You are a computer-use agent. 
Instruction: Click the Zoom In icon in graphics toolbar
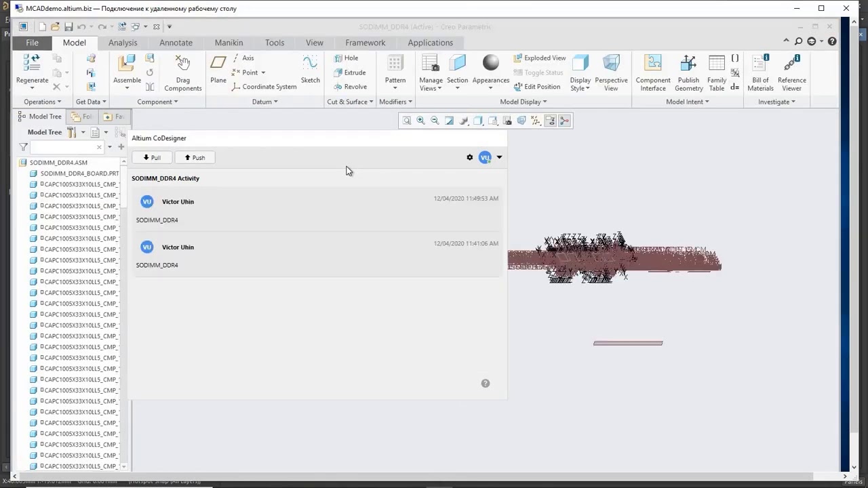point(420,121)
